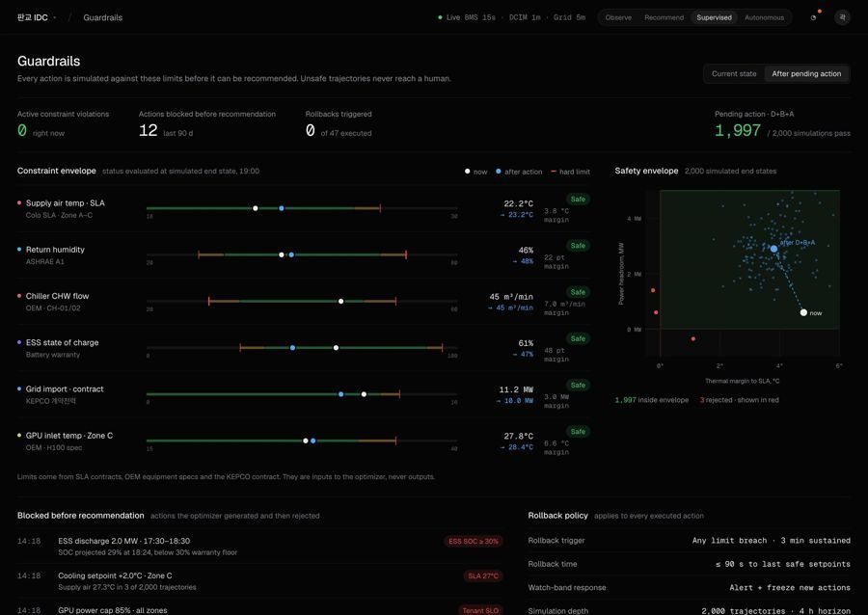The image size is (868, 615).
Task: Click the Safe badge for Grid import
Action: tap(578, 385)
